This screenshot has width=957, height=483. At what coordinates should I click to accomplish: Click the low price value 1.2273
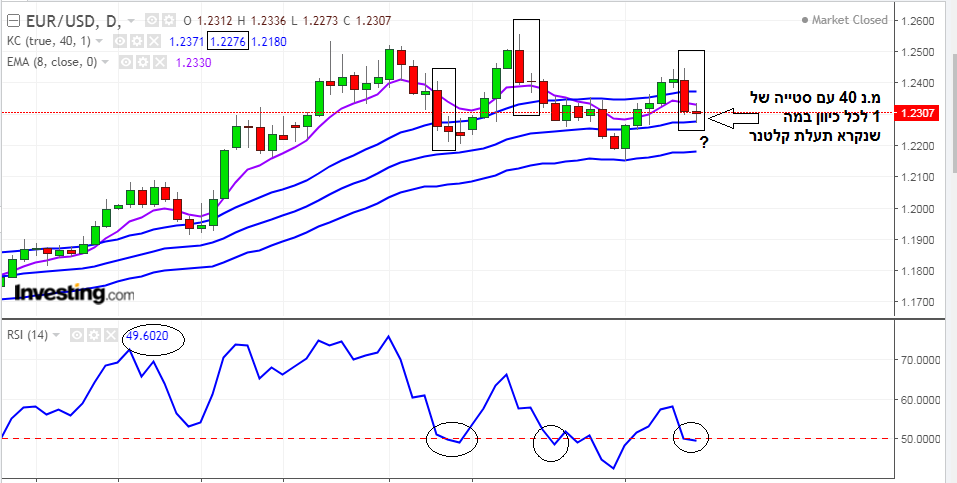pyautogui.click(x=319, y=21)
